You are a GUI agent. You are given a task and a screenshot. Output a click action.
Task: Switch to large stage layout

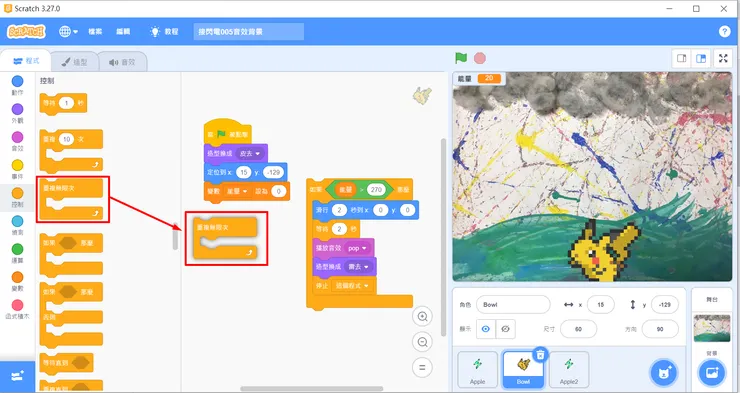[701, 58]
